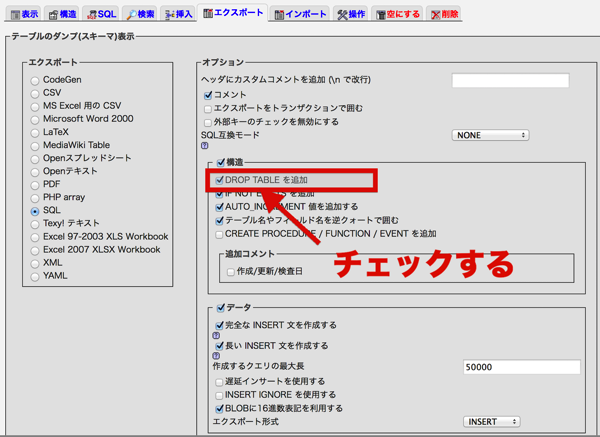The image size is (600, 437).
Task: Toggle 長い INSERT 文を作成する
Action: 219,346
